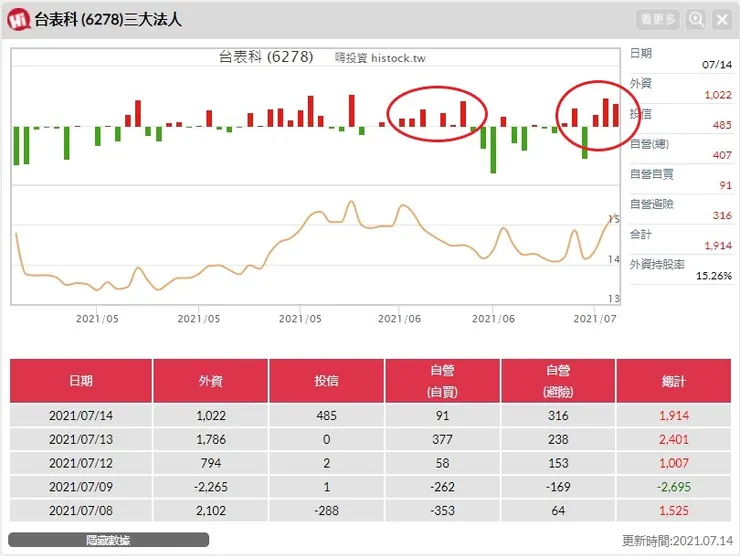The width and height of the screenshot is (740, 556).
Task: Click the 嗨投資 histock.tw chart label
Action: (380, 58)
